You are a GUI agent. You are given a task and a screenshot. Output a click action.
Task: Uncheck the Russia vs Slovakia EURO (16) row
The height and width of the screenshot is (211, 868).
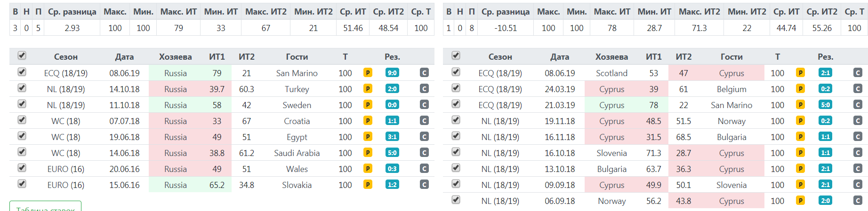[22, 184]
